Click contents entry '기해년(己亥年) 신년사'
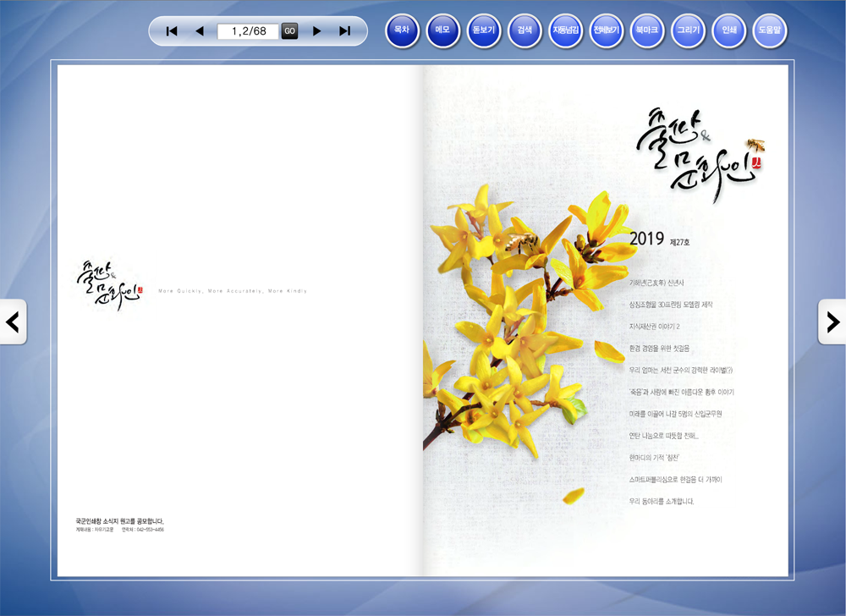Image resolution: width=846 pixels, height=616 pixels. click(656, 283)
